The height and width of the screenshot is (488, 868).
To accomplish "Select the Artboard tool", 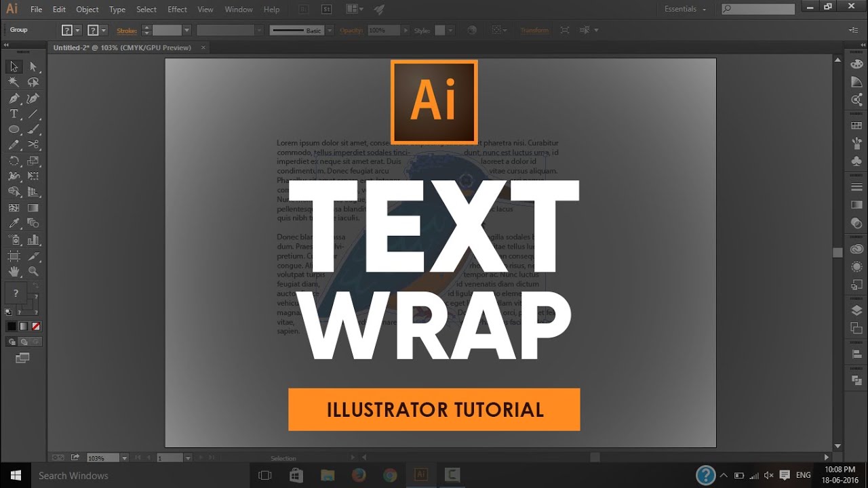I will tap(14, 256).
